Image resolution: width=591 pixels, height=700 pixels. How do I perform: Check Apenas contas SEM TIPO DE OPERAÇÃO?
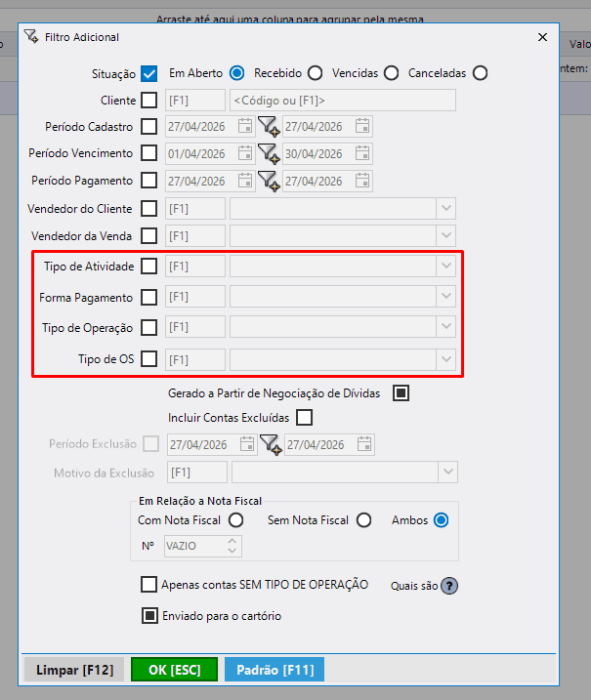coord(148,585)
